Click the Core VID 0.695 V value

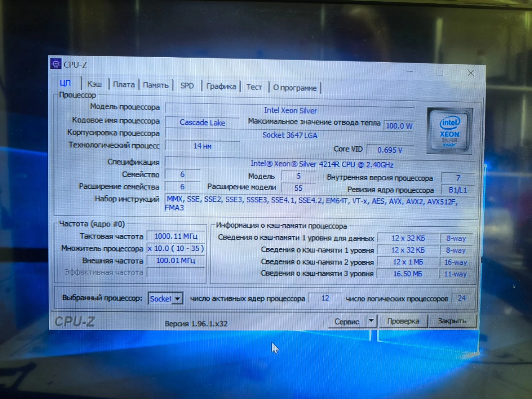coord(390,150)
